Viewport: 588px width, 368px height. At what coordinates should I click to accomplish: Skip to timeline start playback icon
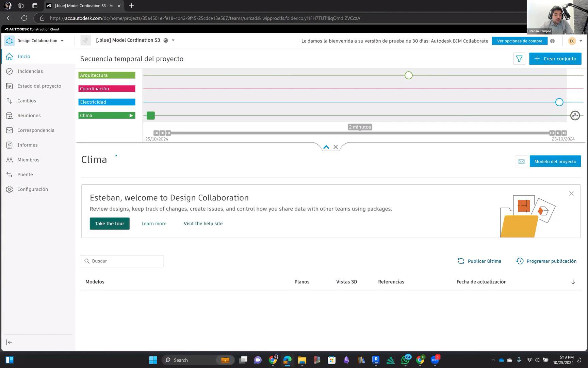[x=156, y=133]
